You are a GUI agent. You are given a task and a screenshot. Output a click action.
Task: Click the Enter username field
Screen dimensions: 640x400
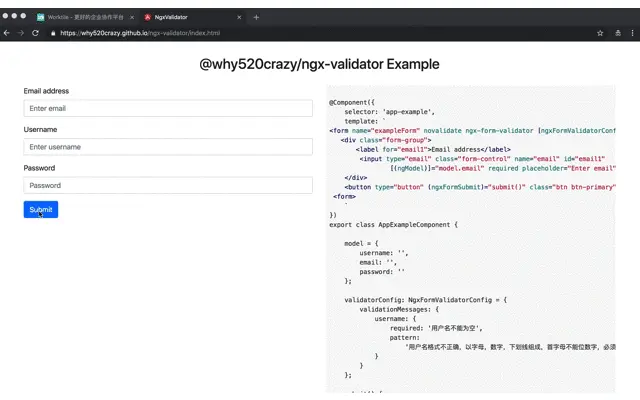[168, 147]
